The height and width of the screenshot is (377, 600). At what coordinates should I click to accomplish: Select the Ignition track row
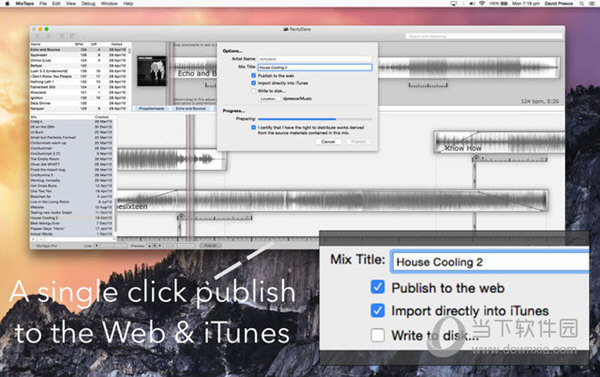[79, 98]
